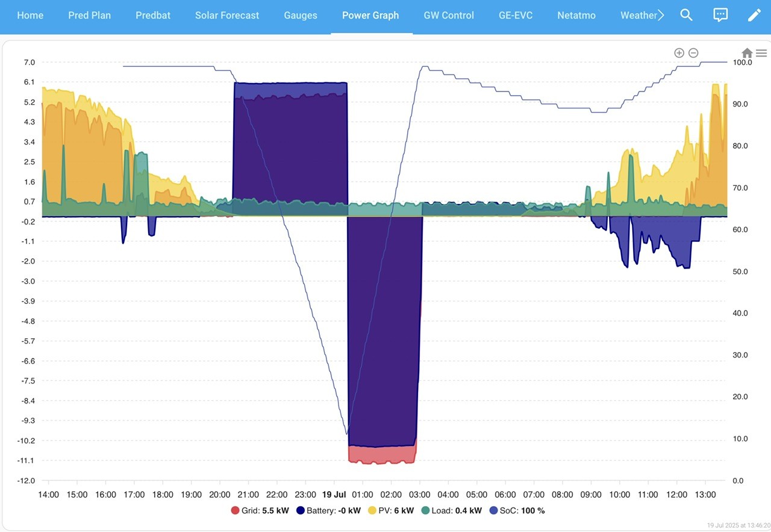Open the Netatmo tab
This screenshot has width=771, height=532.
(576, 15)
